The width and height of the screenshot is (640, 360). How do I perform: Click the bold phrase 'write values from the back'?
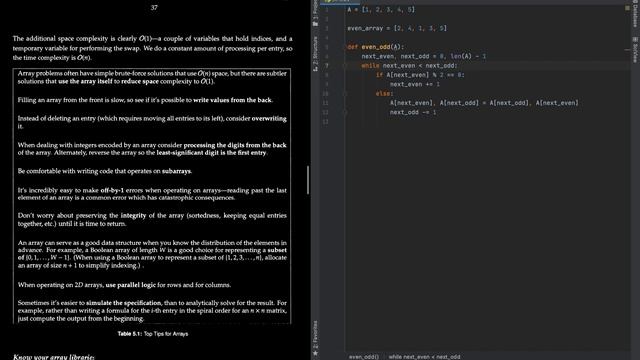[x=232, y=100]
